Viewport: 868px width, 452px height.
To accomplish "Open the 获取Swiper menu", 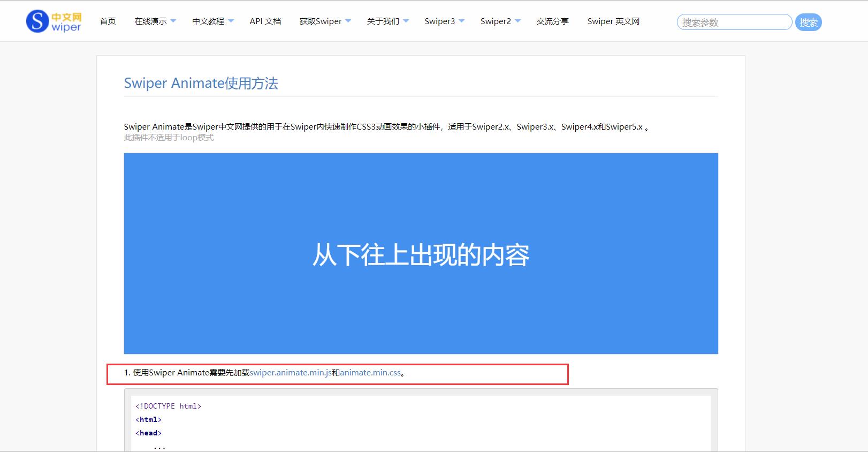I will 321,21.
